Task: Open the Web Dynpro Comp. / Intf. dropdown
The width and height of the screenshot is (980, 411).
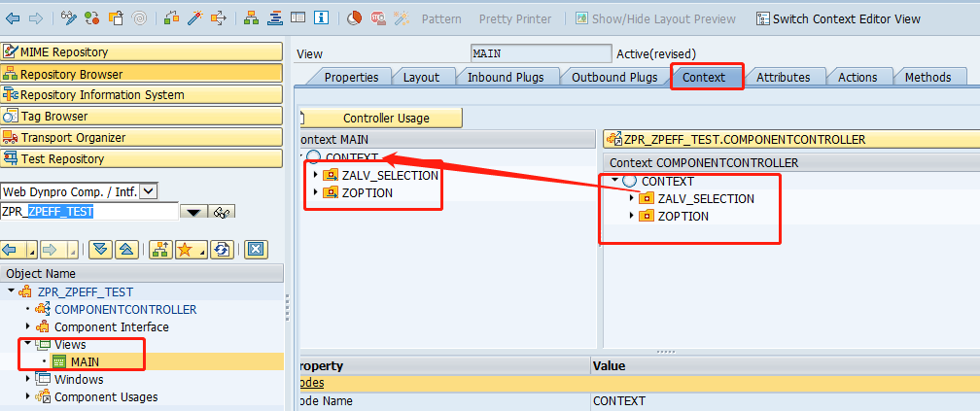Action: (x=149, y=190)
